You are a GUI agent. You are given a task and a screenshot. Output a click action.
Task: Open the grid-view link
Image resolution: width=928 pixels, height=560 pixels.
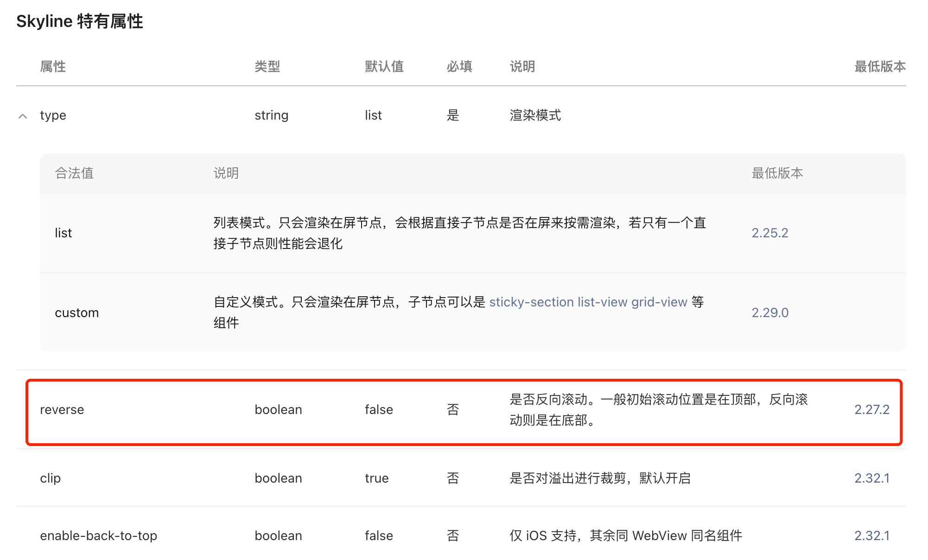[x=659, y=302]
